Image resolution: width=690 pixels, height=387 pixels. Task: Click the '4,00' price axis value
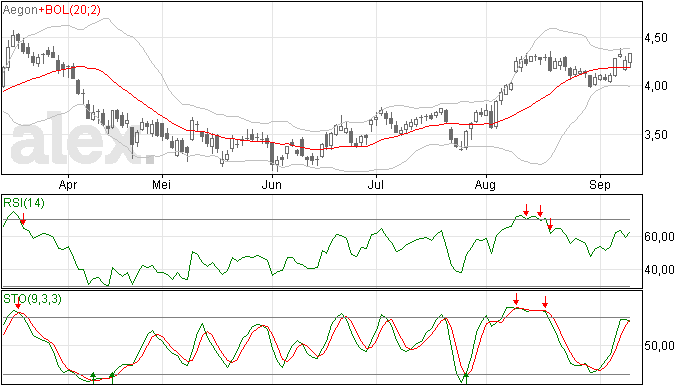click(656, 86)
